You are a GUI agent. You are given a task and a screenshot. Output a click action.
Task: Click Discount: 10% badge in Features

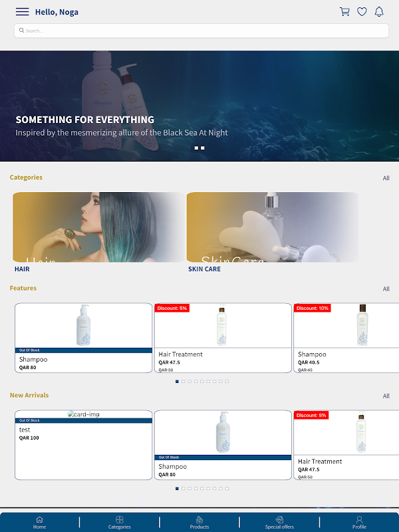[312, 308]
